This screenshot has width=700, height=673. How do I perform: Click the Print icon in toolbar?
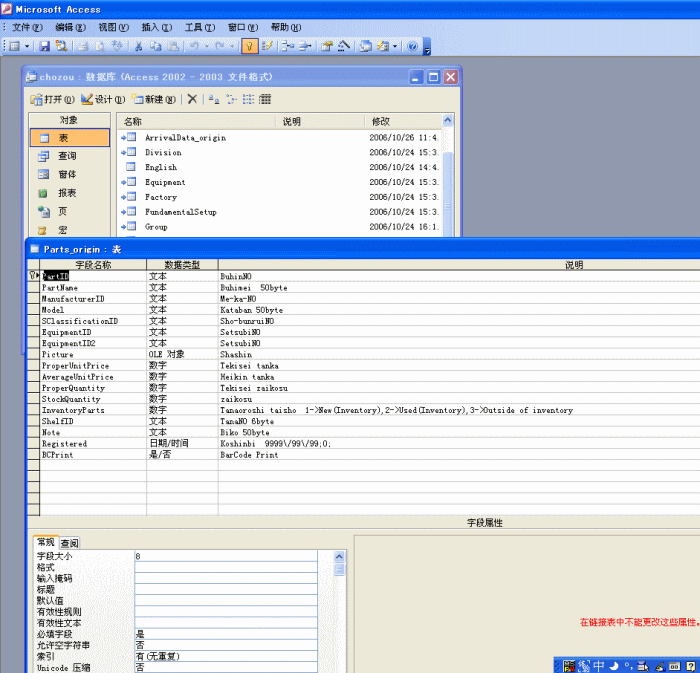click(x=83, y=46)
